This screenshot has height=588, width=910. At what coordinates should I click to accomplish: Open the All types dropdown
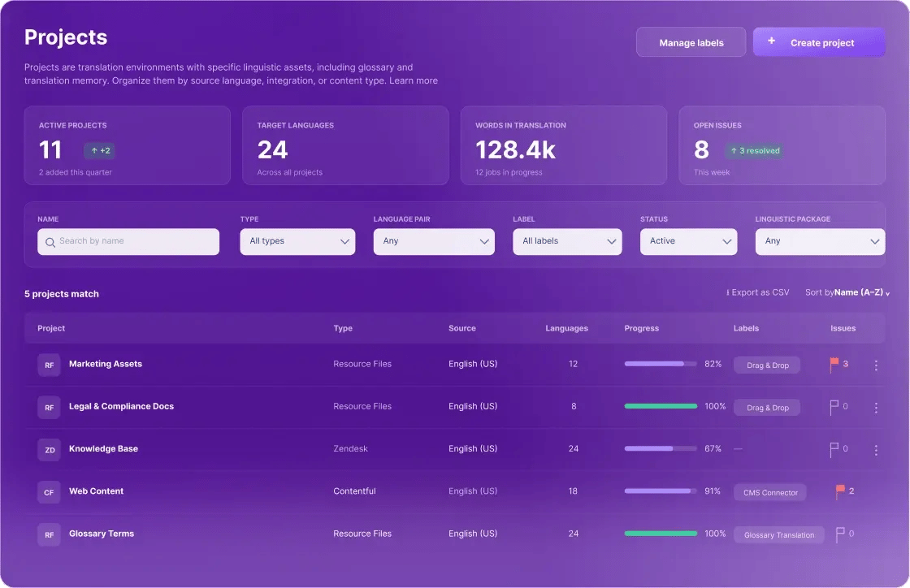(297, 241)
